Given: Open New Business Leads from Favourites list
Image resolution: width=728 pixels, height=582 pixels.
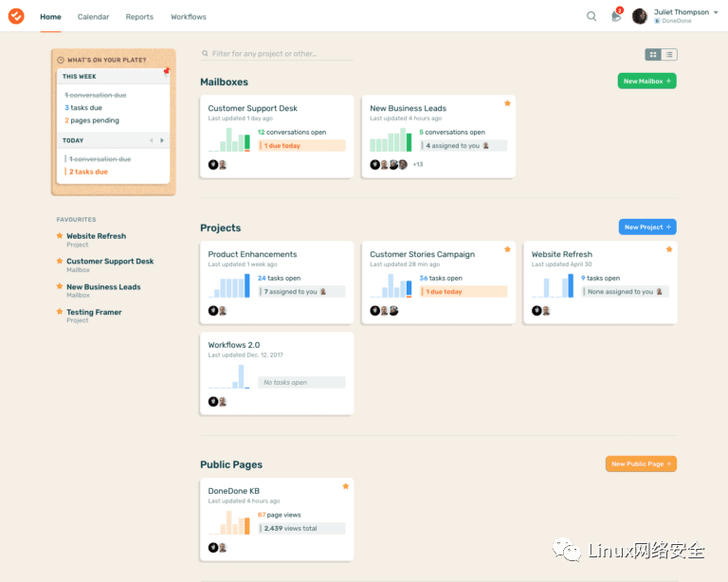Looking at the screenshot, I should click(x=103, y=287).
